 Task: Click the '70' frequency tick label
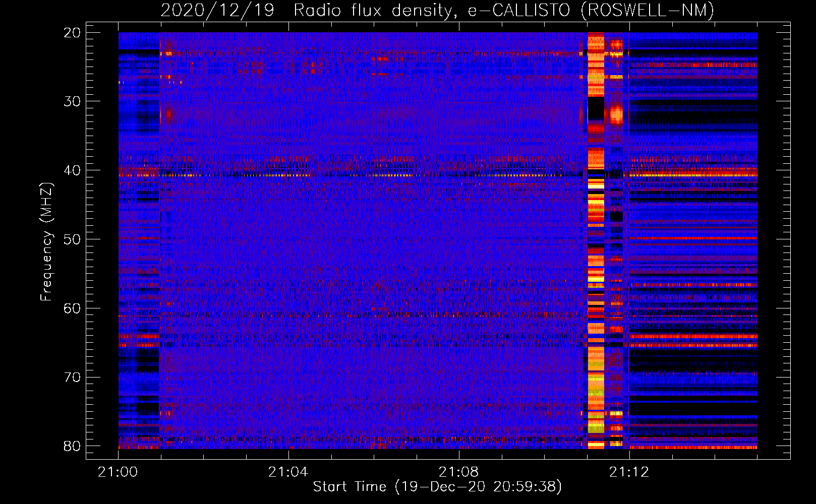tap(72, 377)
